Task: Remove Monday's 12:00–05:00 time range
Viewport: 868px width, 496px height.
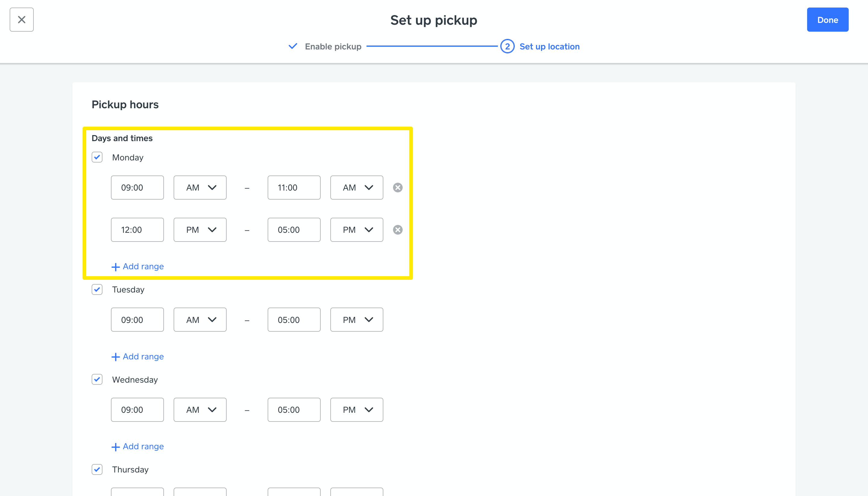Action: coord(398,230)
